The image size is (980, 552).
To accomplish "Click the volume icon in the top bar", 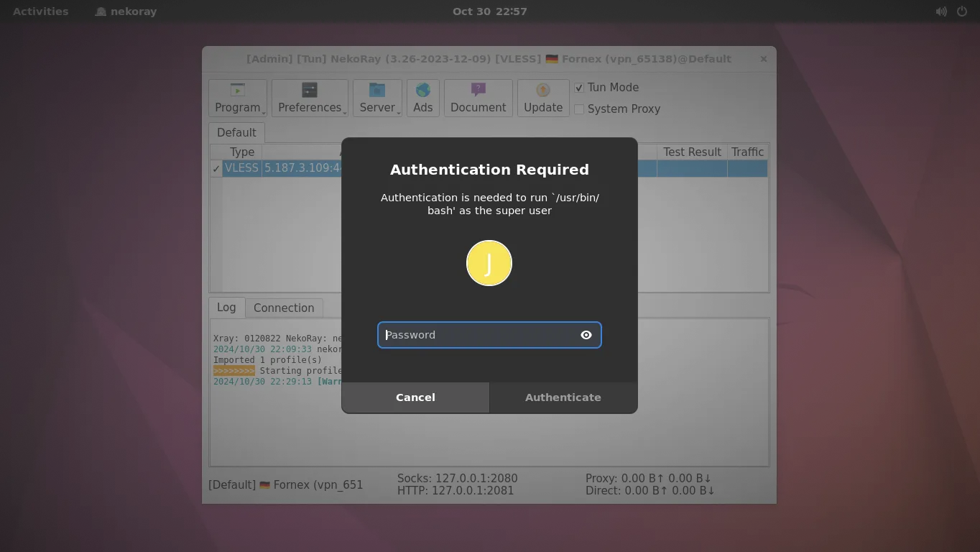I will click(941, 11).
